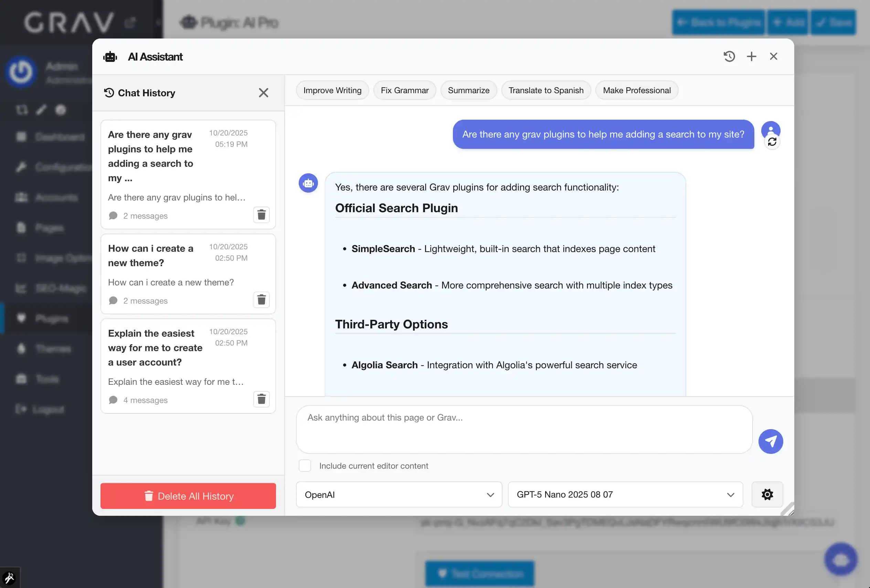Start new chat with plus icon
Image resolution: width=870 pixels, height=588 pixels.
[x=751, y=56]
